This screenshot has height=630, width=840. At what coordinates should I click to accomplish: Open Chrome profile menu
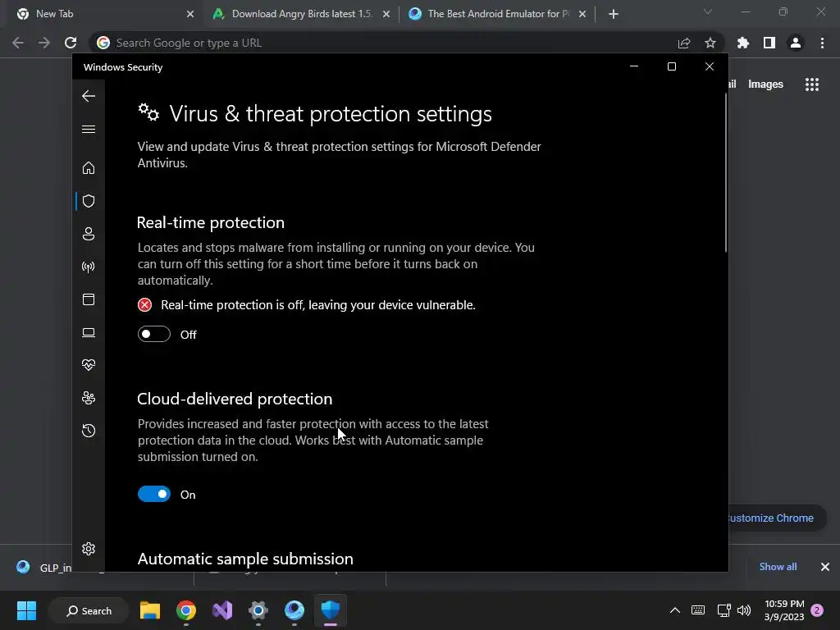(x=796, y=43)
